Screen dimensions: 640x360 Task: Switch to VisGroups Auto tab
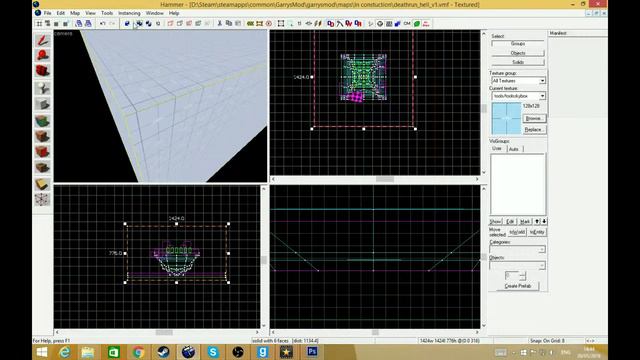tap(514, 149)
